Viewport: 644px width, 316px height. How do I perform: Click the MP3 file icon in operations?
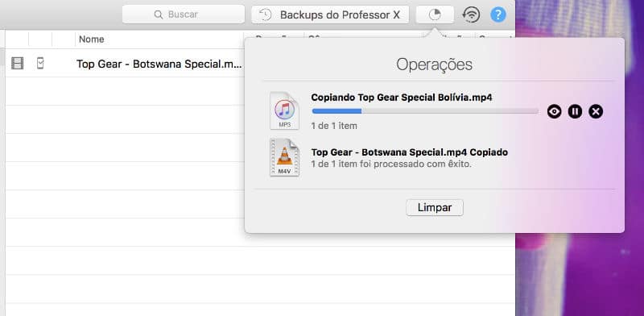(x=285, y=111)
